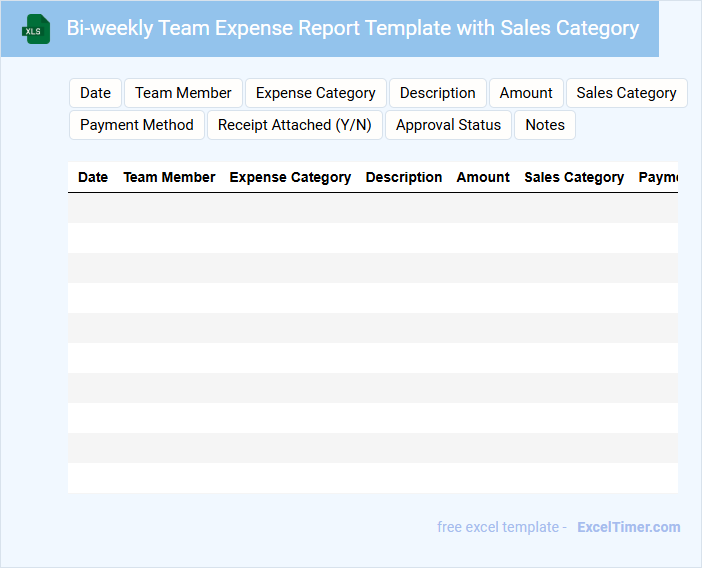Select the Date tag button
Screen dimensions: 702x568
coord(95,93)
